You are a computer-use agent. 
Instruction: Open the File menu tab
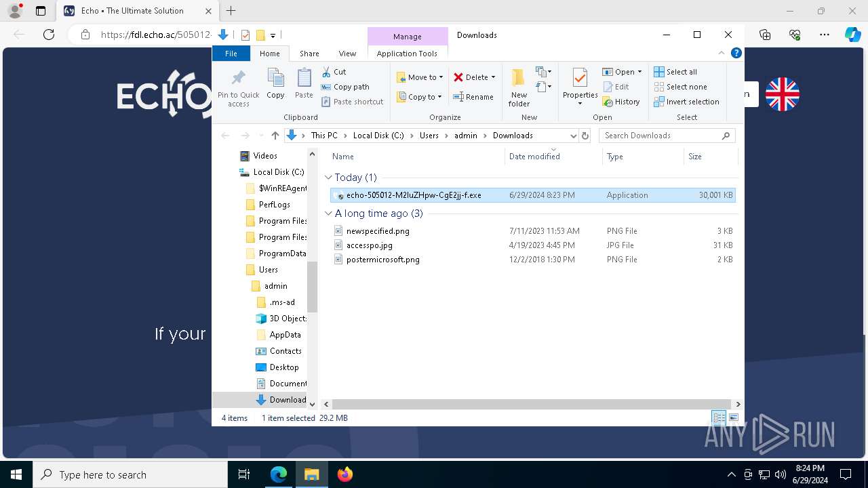pos(231,54)
